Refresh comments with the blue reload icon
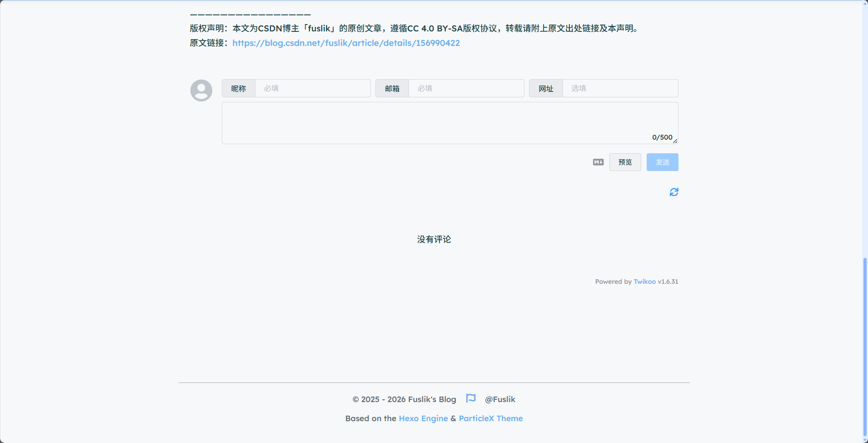This screenshot has height=443, width=868. (x=673, y=192)
